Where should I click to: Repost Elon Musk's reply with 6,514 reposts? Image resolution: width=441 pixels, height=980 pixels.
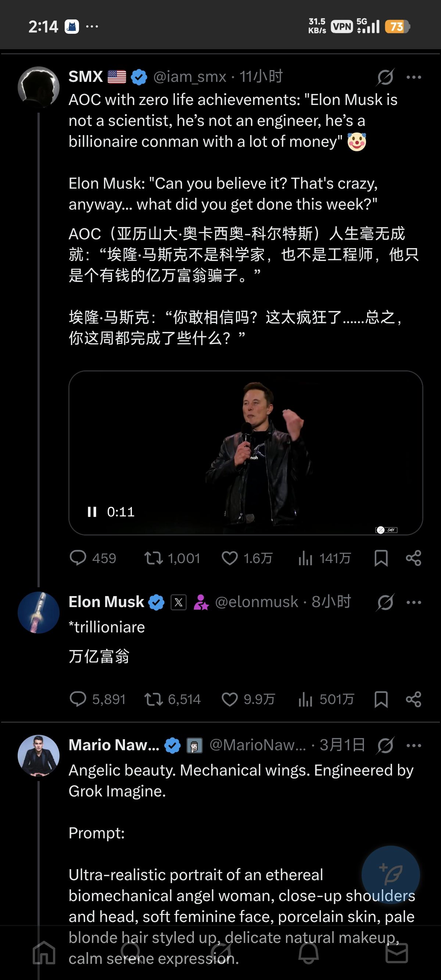[154, 699]
